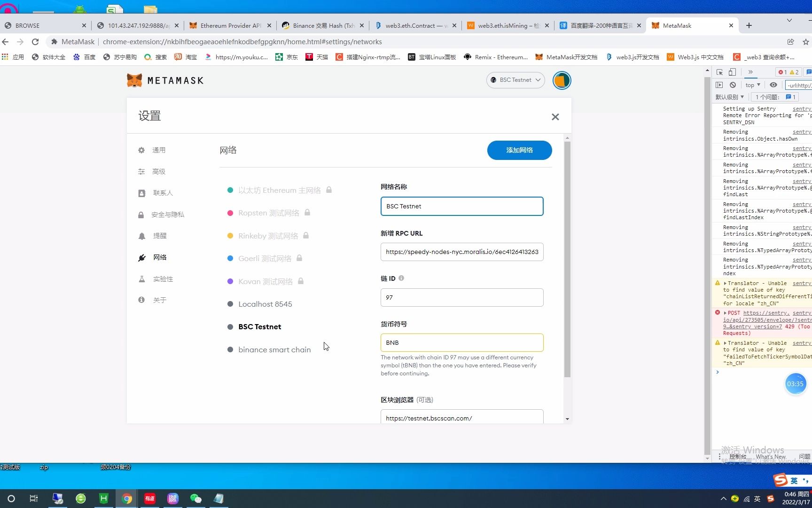This screenshot has width=812, height=508.
Task: Close the MetaMask browser tab
Action: [x=731, y=25]
